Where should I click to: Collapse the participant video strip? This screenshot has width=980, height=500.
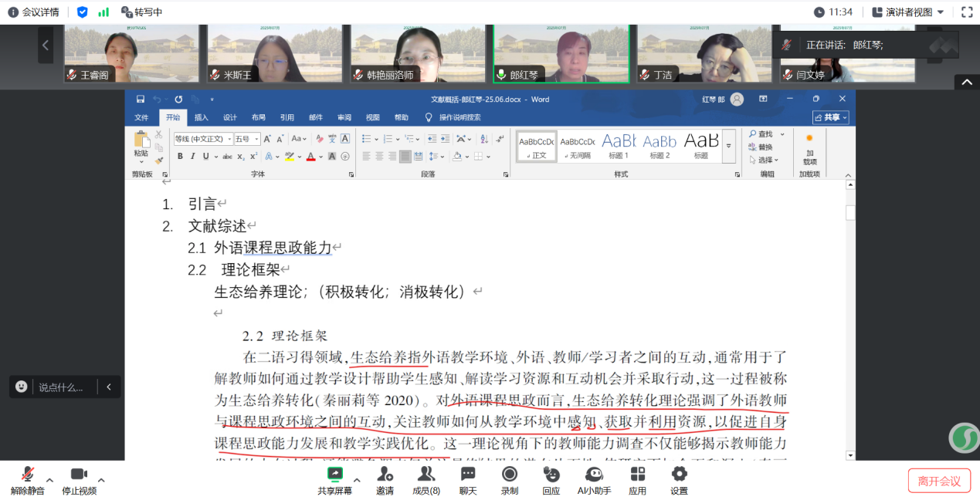tap(967, 82)
